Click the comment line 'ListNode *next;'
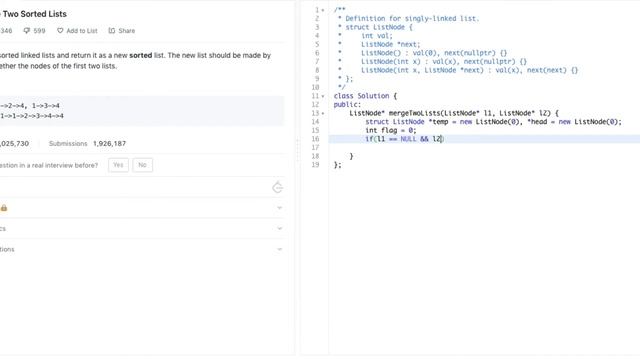The height and width of the screenshot is (360, 640). [x=391, y=44]
